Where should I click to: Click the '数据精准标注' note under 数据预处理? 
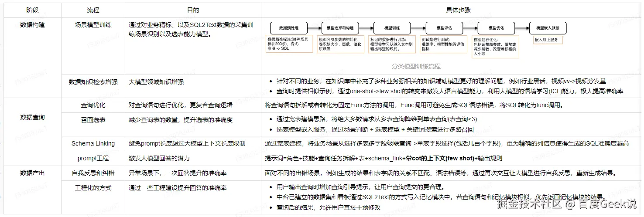point(290,44)
